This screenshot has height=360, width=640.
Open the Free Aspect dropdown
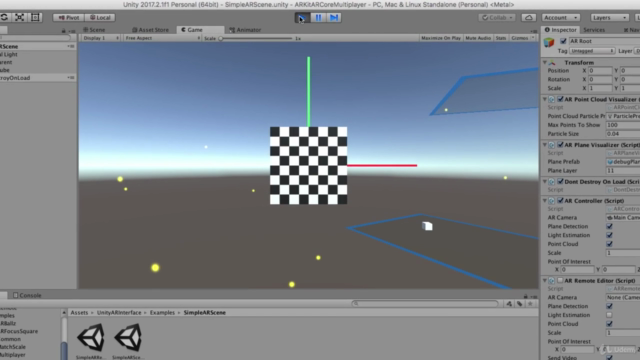pos(162,38)
